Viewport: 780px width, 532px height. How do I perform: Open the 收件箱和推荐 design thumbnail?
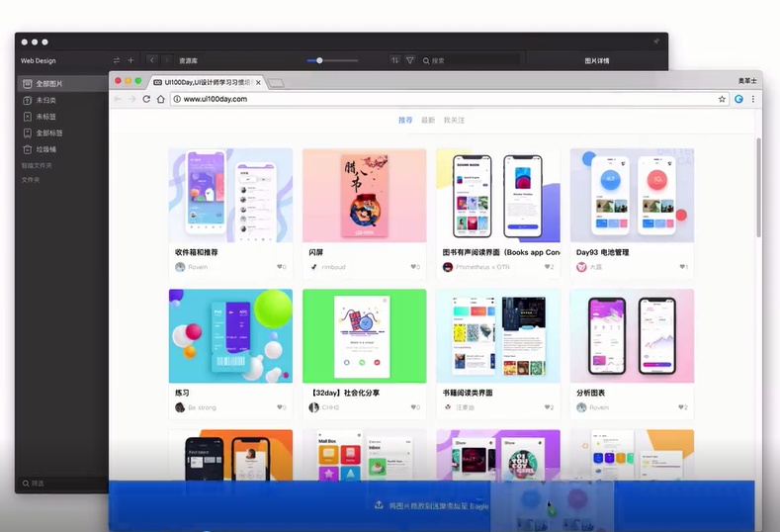pyautogui.click(x=230, y=195)
